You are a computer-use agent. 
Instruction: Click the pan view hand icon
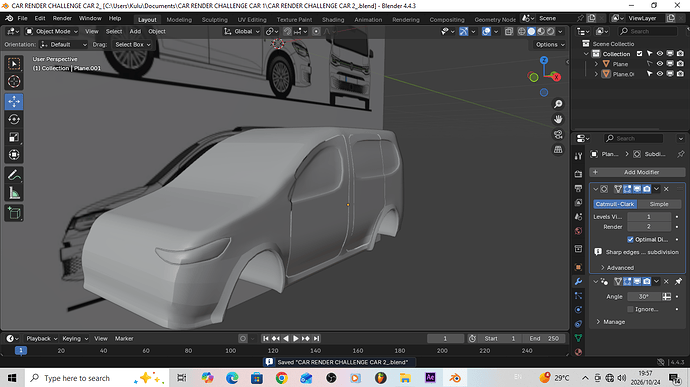(558, 119)
